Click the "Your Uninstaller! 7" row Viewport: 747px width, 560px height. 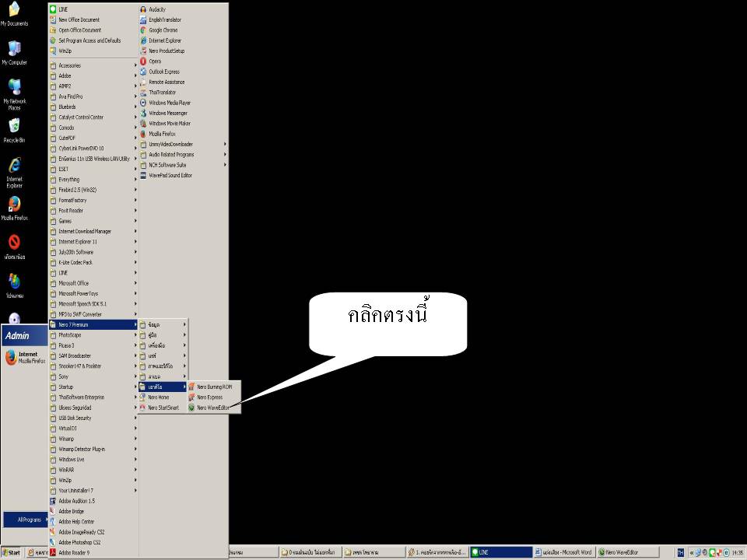[93, 491]
